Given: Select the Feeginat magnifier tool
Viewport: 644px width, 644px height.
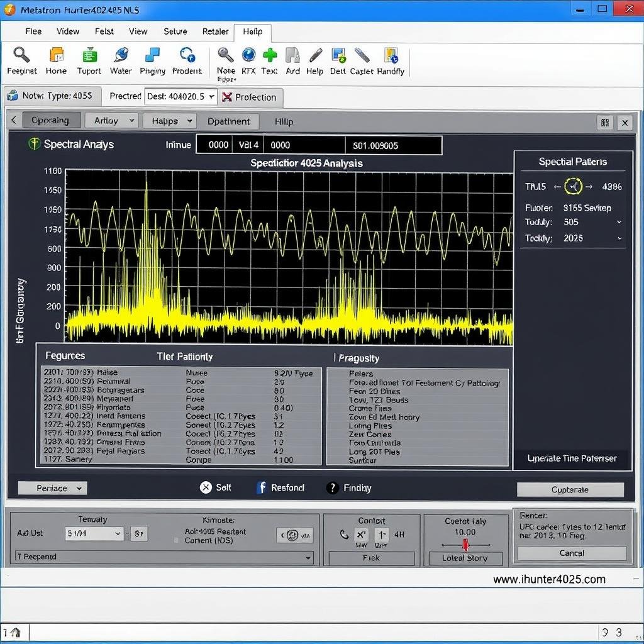Looking at the screenshot, I should click(21, 57).
